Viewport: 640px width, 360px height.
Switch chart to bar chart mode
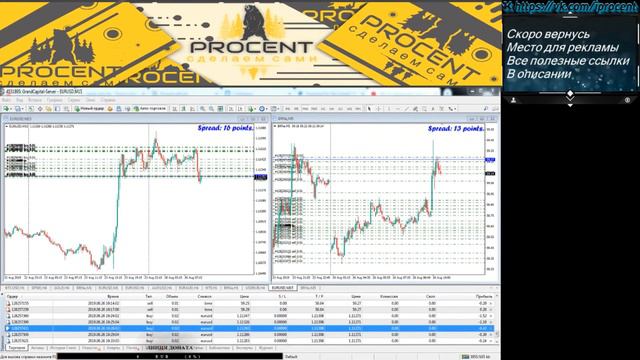[174, 109]
